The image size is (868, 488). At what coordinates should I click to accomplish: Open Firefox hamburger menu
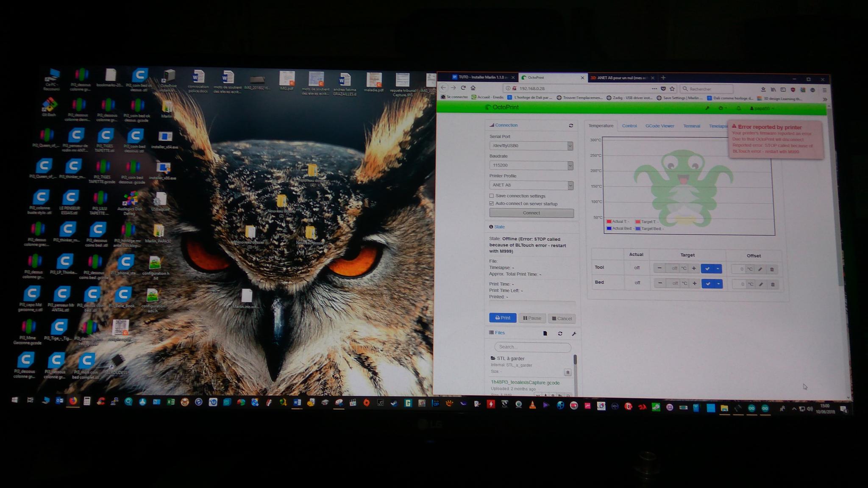824,90
